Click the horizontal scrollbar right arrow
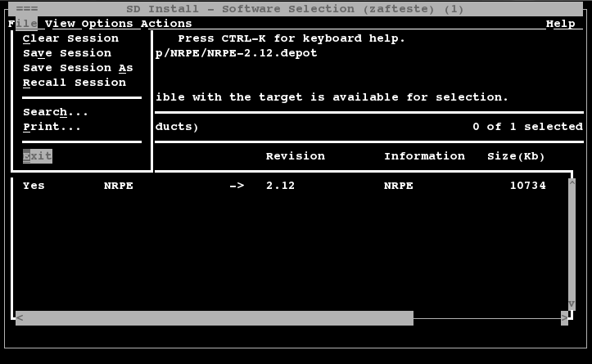This screenshot has height=364, width=592. (x=564, y=317)
